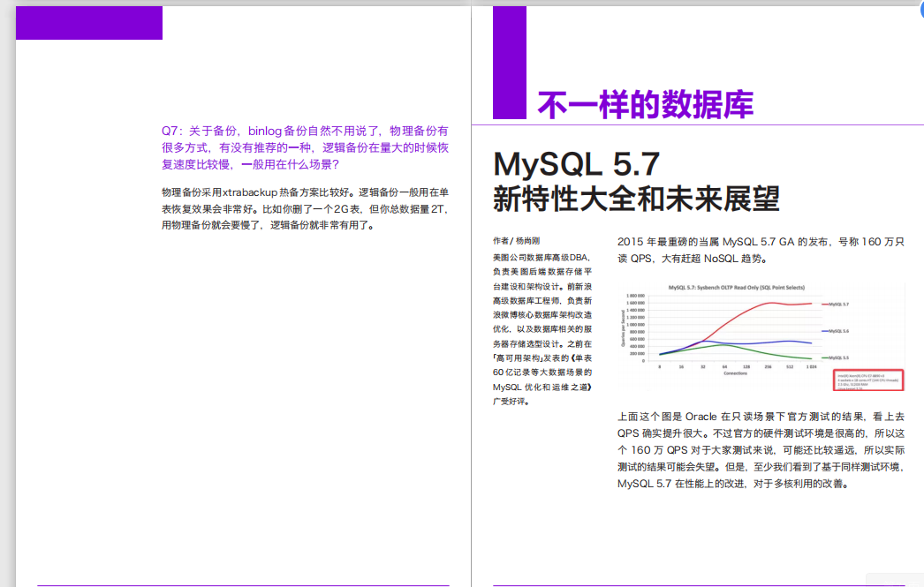
Task: Click the line starting "表恢复效果会非常好"
Action: 306,208
